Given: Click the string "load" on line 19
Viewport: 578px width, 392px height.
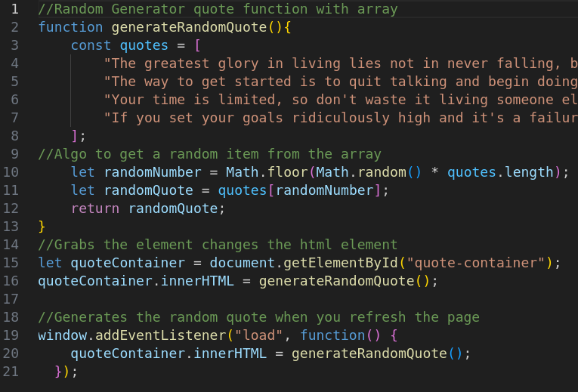Looking at the screenshot, I should pyautogui.click(x=258, y=335).
